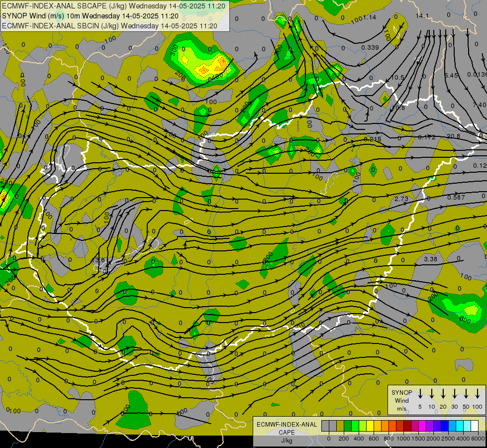Click the '20.8' wind value on map

pos(454,136)
